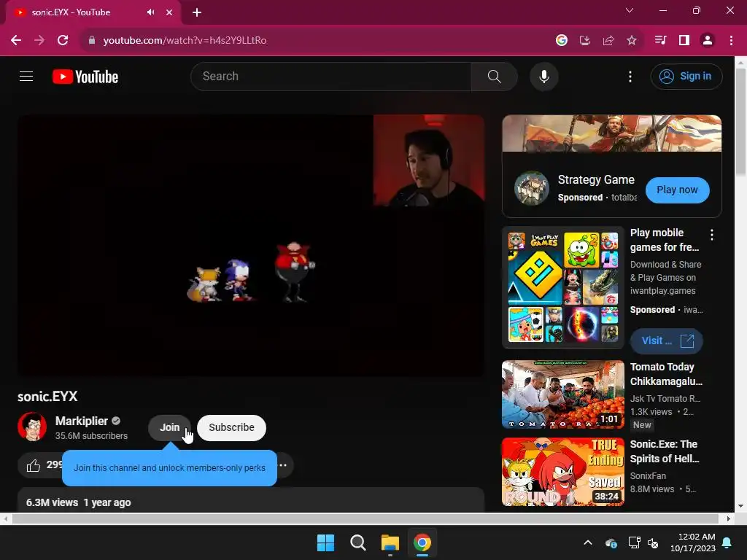Screen dimensions: 747x560
Task: Click the address bar URL
Action: click(185, 41)
